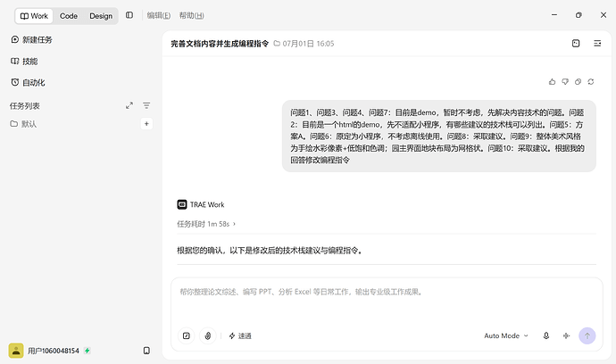Viewport: 616px width, 364px height.
Task: Click the slash command icon button
Action: pos(187,335)
